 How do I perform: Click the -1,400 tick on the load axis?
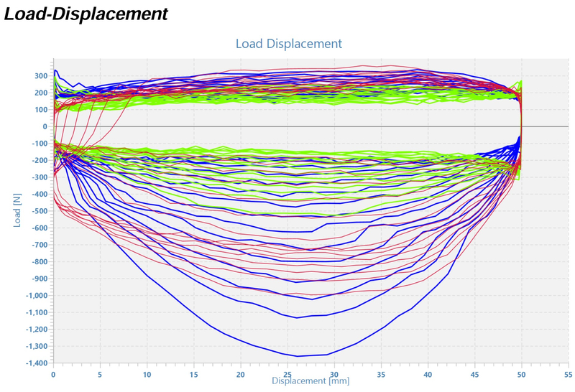click(x=36, y=363)
